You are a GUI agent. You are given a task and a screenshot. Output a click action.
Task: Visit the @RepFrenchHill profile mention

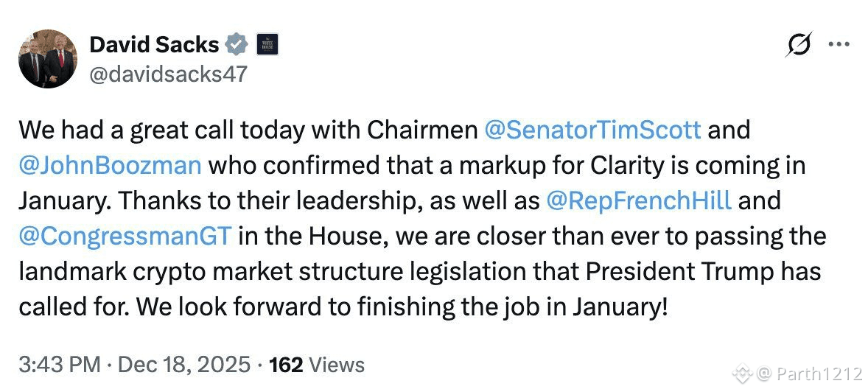pos(638,200)
